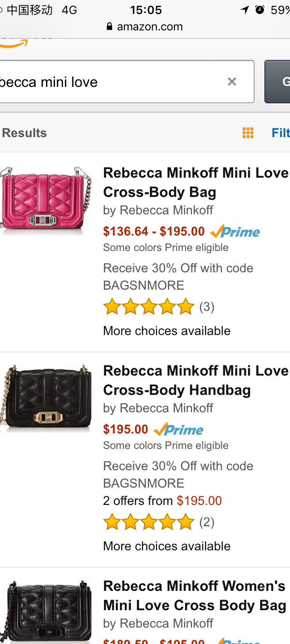The height and width of the screenshot is (644, 290).
Task: Open Rebecca Minkoff Mini Love Cross-Body Bag listing
Action: pyautogui.click(x=195, y=182)
